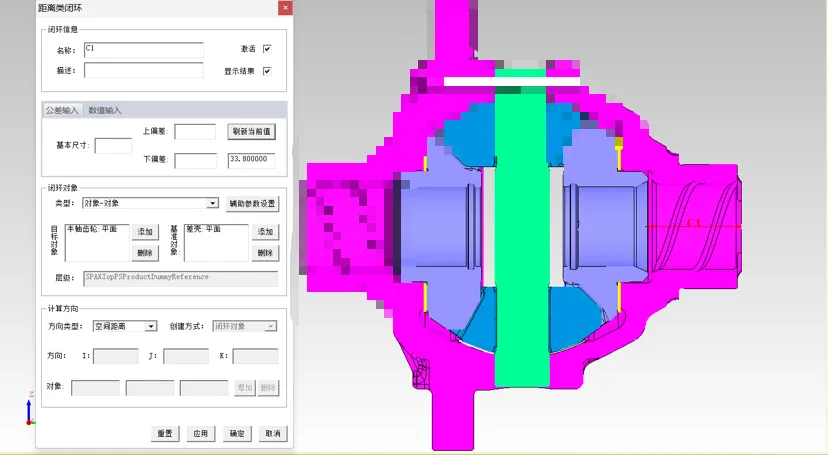Viewport: 828px width, 455px height.
Task: Click the 名称 field containing C1
Action: (143, 49)
